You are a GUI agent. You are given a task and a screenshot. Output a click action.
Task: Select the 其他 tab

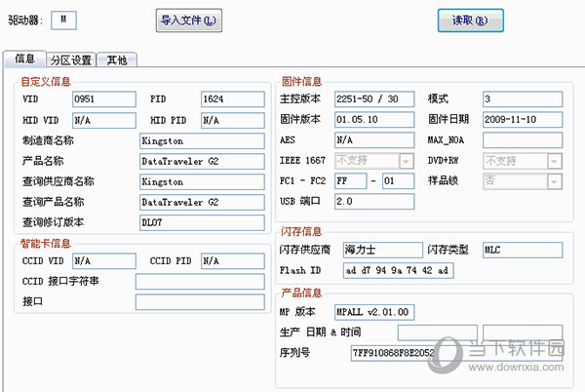(x=117, y=60)
